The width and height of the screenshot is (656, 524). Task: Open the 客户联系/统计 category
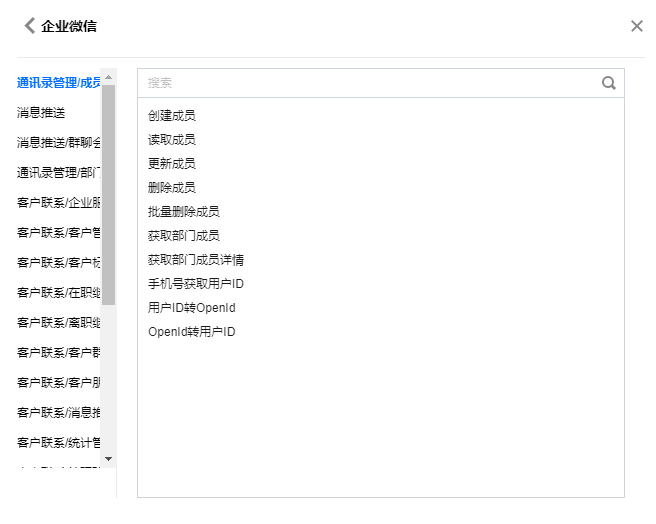(x=59, y=442)
